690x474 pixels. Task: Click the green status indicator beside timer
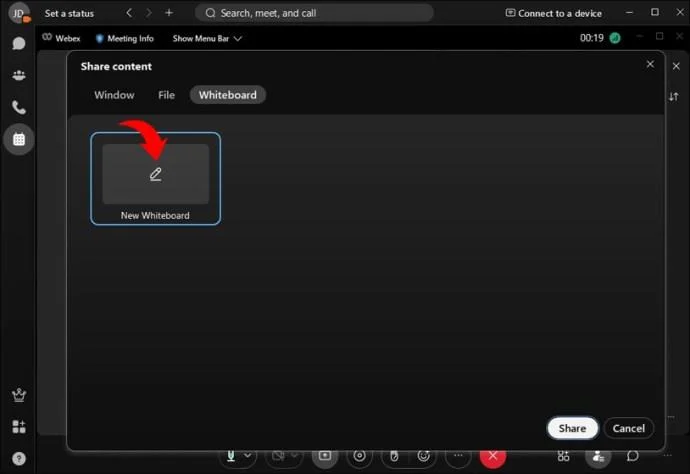(615, 38)
